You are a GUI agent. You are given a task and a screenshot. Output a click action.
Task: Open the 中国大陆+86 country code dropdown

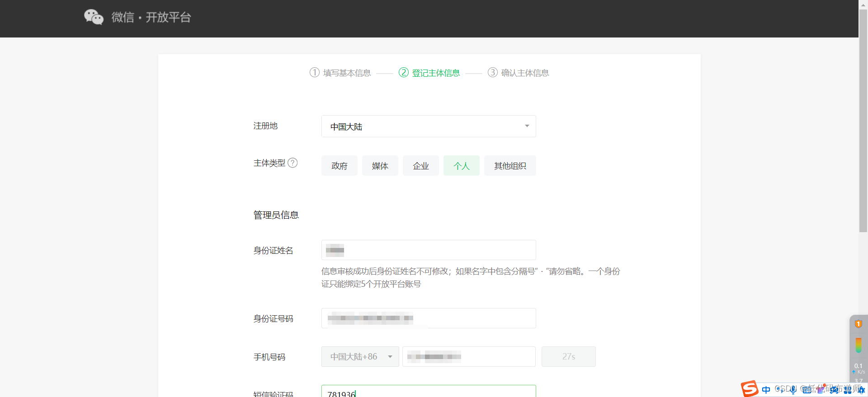coord(360,357)
